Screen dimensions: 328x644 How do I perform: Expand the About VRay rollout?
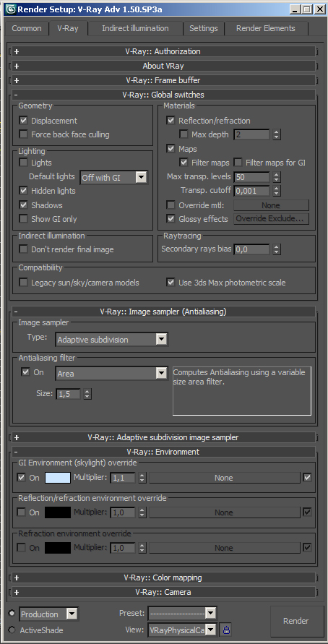click(163, 66)
